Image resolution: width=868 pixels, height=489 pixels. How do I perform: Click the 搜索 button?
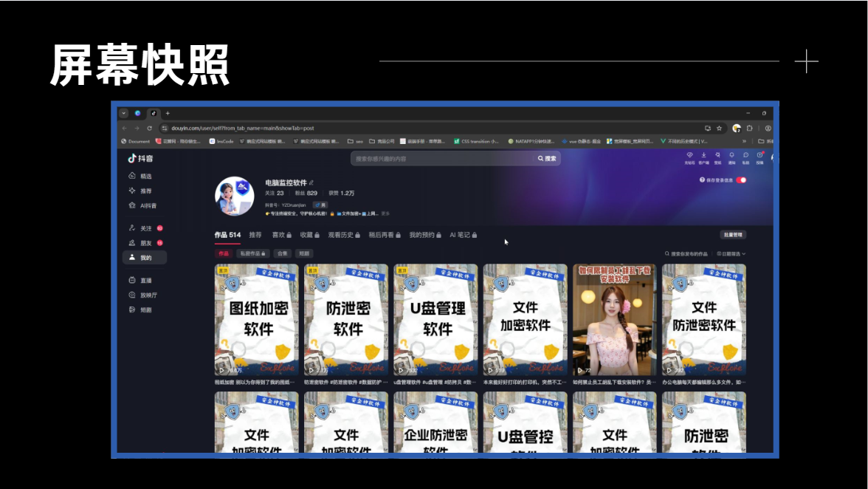(x=547, y=158)
